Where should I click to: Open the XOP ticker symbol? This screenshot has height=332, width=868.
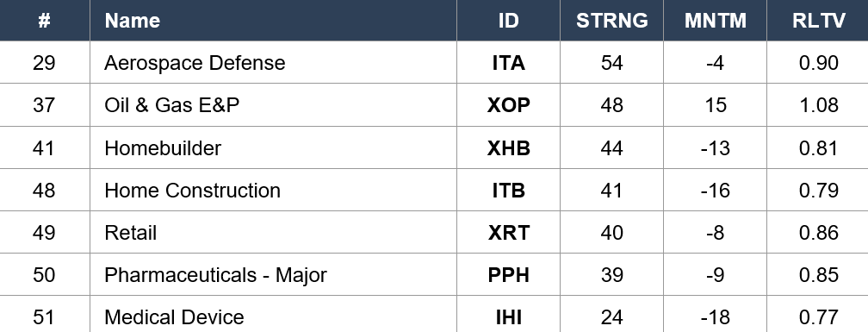(x=509, y=104)
